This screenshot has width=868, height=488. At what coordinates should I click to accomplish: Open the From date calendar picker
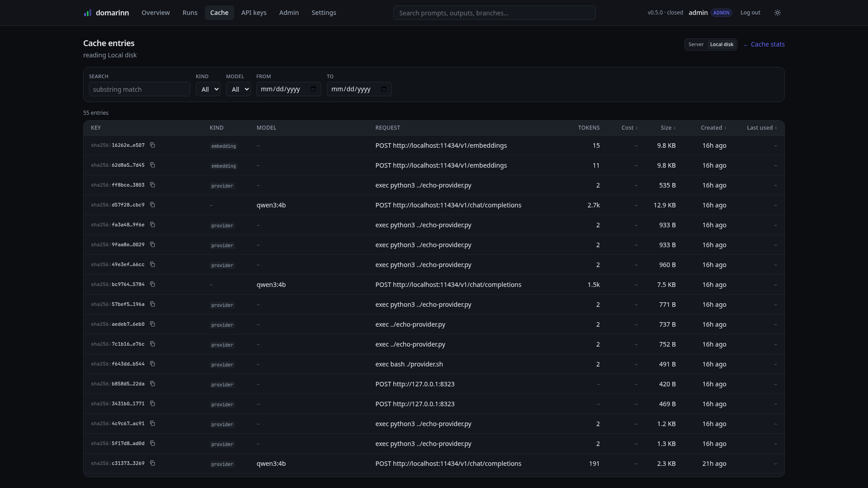pyautogui.click(x=313, y=89)
